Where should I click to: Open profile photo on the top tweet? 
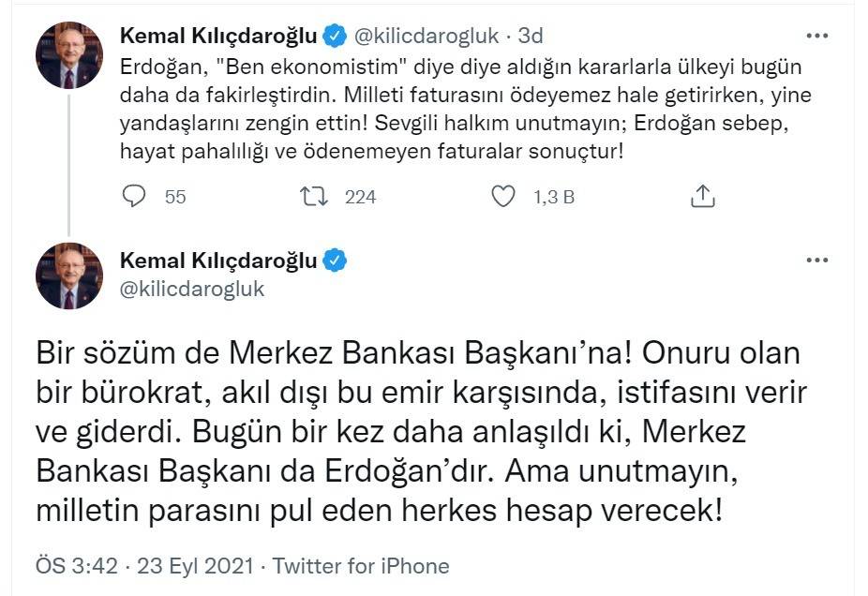pyautogui.click(x=69, y=55)
